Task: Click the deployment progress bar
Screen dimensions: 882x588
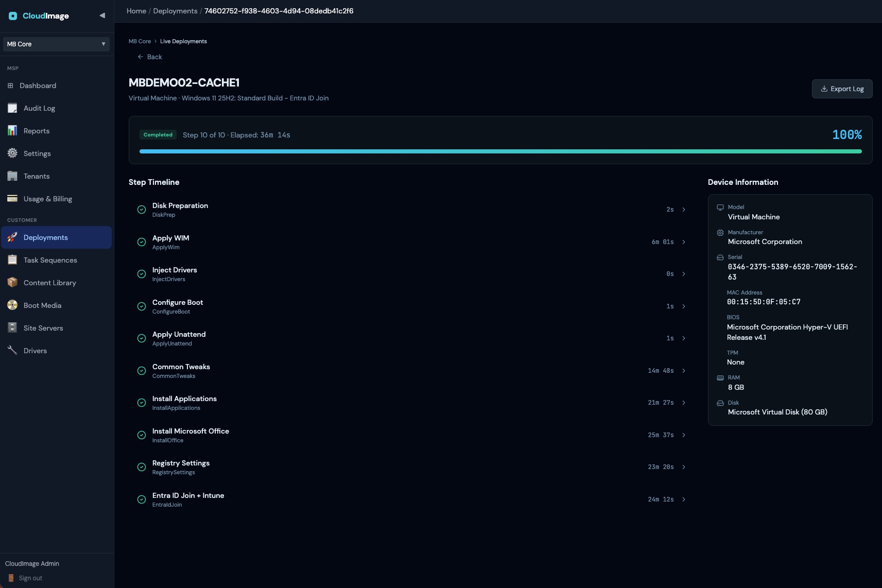Action: (500, 151)
